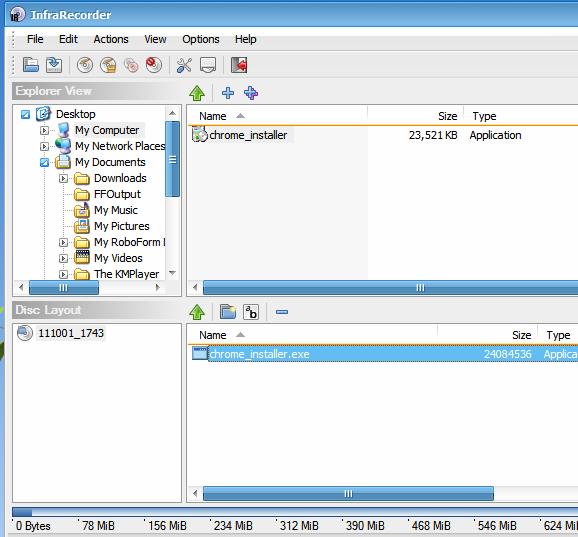Open configuration scissors-and-tools icon
Viewport: 578px width, 537px height.
click(x=184, y=65)
